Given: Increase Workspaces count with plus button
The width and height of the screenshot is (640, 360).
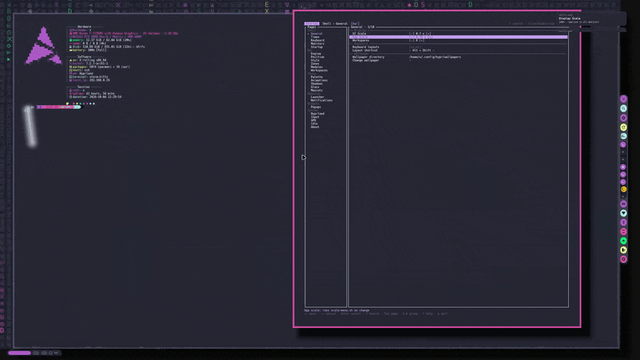Looking at the screenshot, I should (x=422, y=40).
